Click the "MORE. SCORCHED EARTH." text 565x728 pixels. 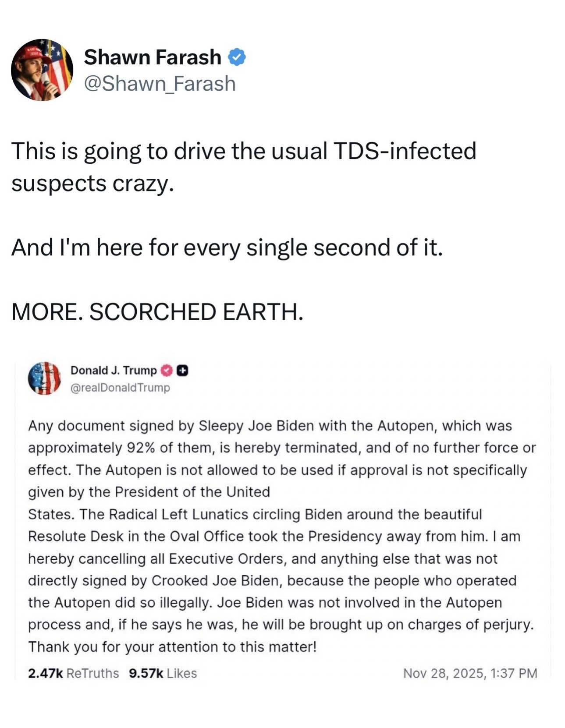(x=157, y=312)
